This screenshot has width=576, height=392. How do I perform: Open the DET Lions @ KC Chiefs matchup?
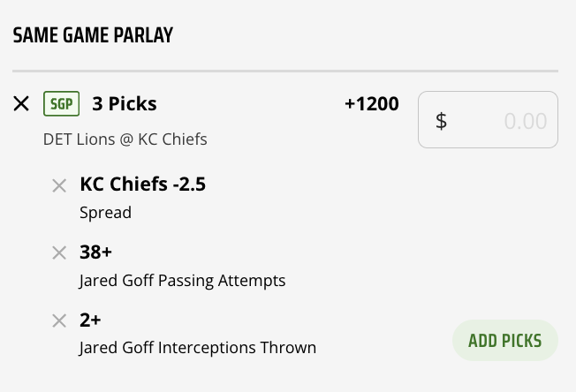click(x=125, y=139)
